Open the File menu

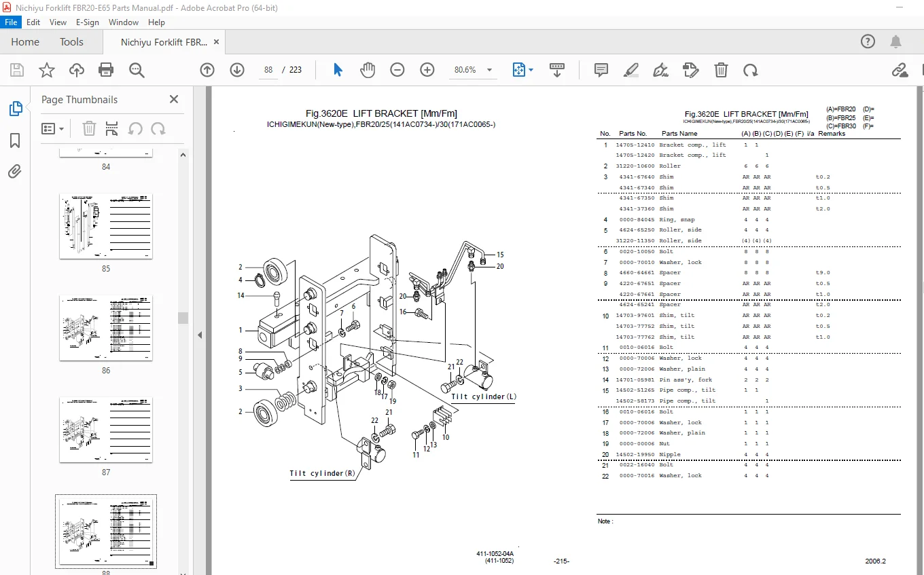11,22
